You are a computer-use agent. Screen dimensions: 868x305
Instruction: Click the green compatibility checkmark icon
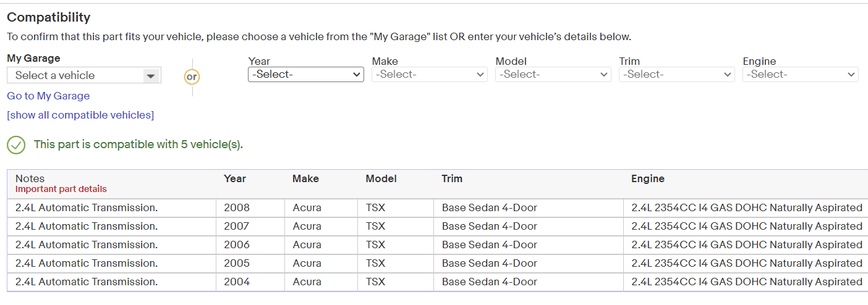tap(16, 145)
